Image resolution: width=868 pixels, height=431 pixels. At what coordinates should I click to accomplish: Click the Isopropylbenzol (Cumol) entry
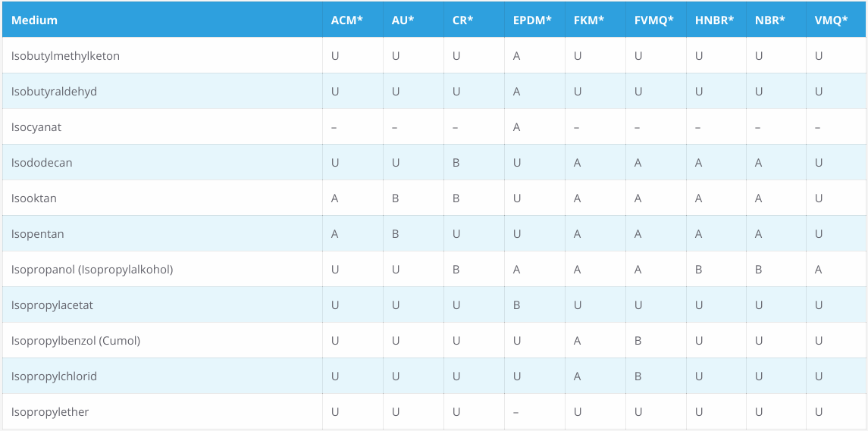click(x=76, y=341)
